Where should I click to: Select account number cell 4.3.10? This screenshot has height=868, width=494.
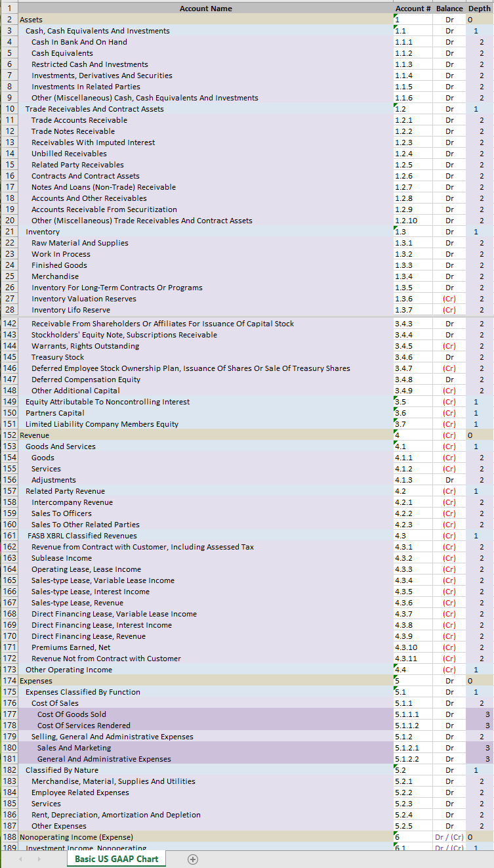click(413, 647)
